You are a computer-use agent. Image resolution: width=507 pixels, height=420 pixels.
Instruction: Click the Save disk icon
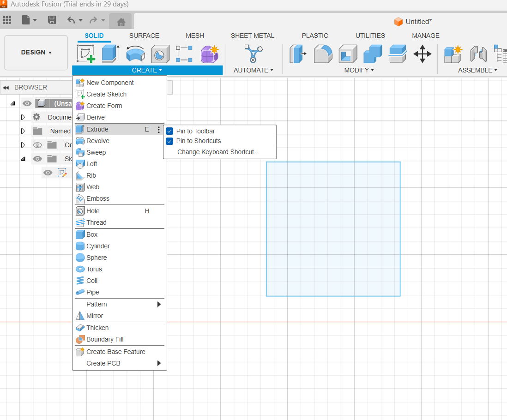click(x=52, y=20)
